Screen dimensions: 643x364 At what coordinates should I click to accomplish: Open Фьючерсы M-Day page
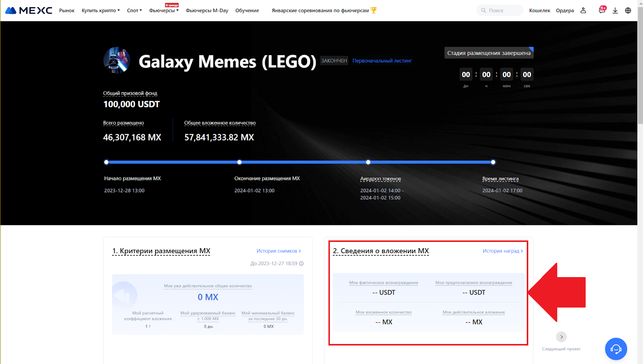pos(207,10)
